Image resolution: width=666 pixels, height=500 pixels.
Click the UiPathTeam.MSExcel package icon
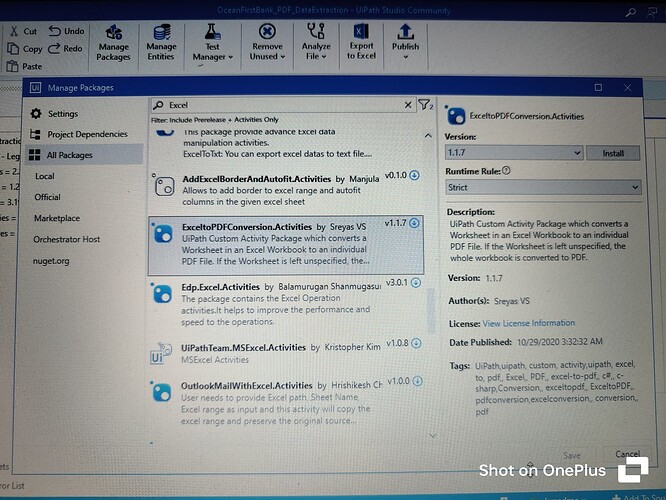tap(161, 353)
